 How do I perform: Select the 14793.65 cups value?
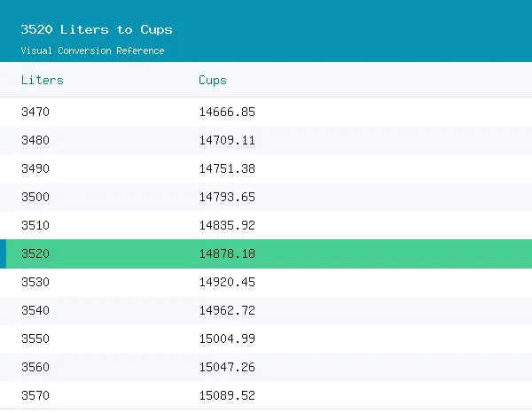click(227, 197)
